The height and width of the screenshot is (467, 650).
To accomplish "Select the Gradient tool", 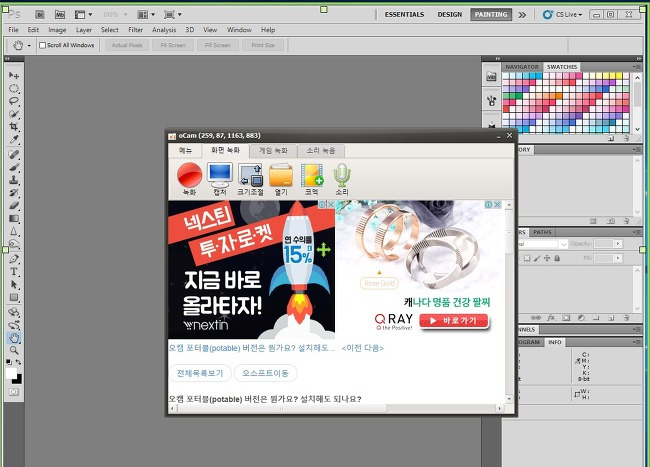I will [14, 218].
